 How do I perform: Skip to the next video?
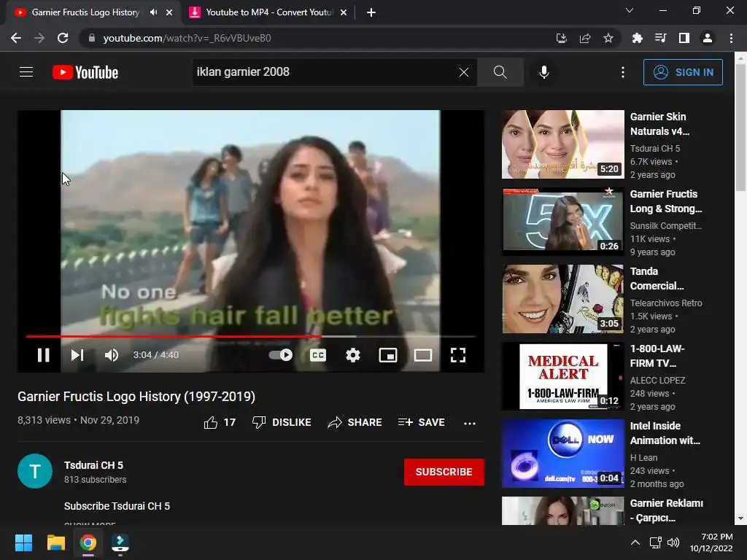(77, 355)
